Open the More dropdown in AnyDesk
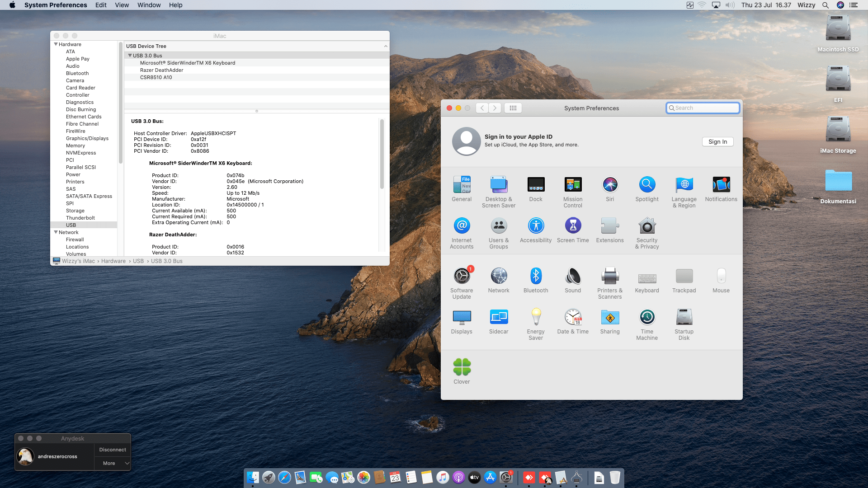The image size is (868, 488). click(113, 463)
